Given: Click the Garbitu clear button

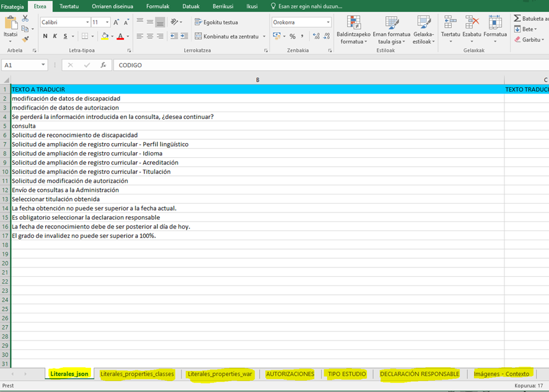Looking at the screenshot, I should click(530, 40).
